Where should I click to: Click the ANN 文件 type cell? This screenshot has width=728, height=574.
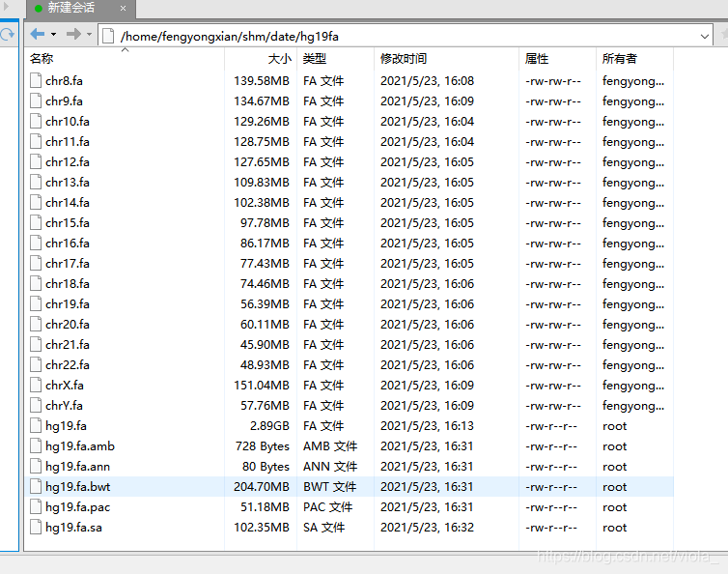[x=330, y=467]
